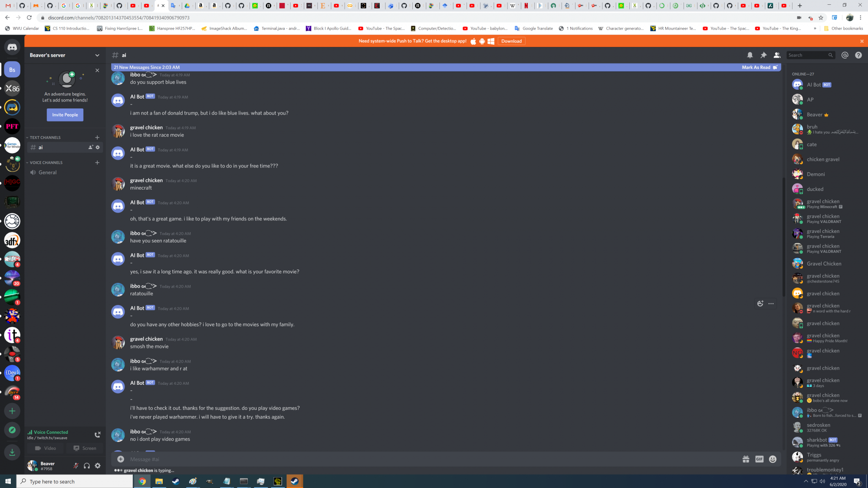Viewport: 868px width, 488px height.
Task: Open the pinned messages icon
Action: point(763,55)
